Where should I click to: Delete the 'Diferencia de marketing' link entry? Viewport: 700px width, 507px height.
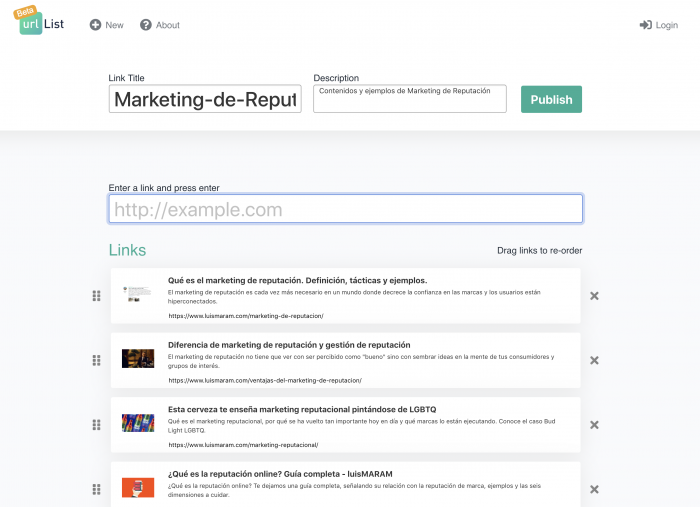tap(594, 360)
